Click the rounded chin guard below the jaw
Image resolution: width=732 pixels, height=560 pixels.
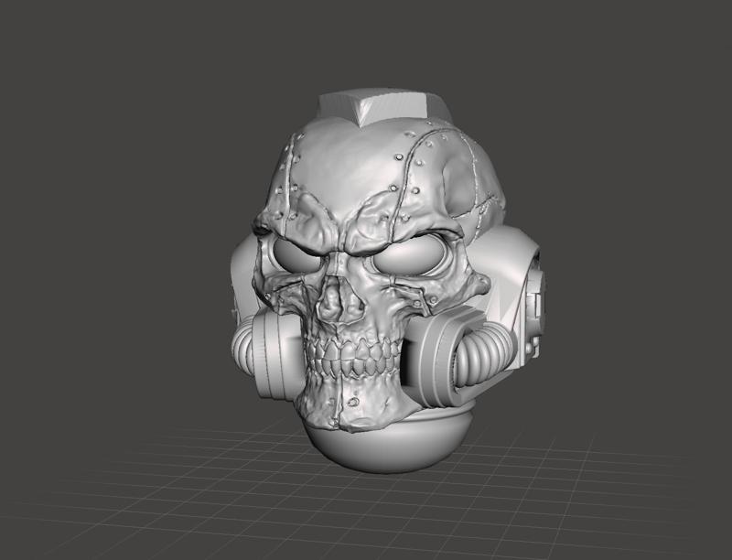tap(393, 439)
